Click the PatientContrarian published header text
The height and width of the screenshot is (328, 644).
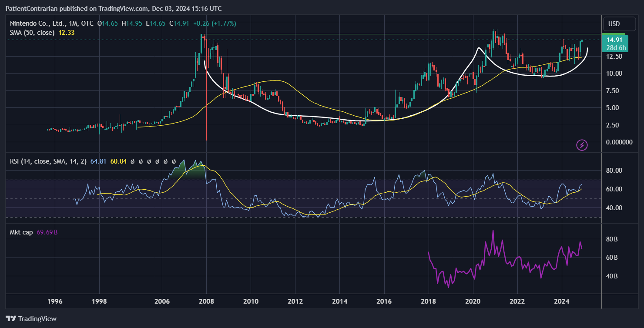tap(113, 8)
